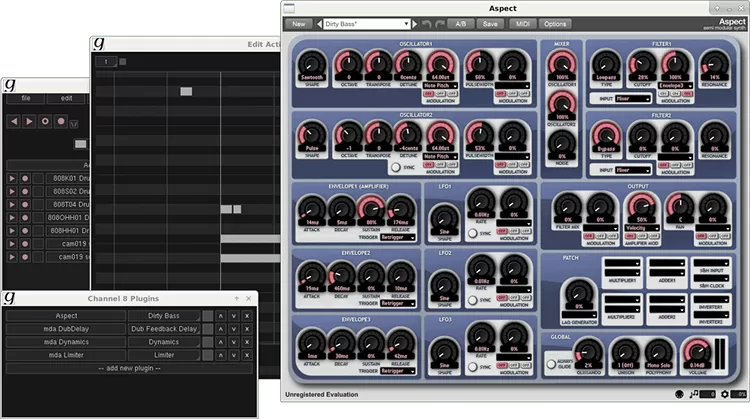The height and width of the screenshot is (419, 750).
Task: Open the file menu in main window
Action: click(x=26, y=98)
